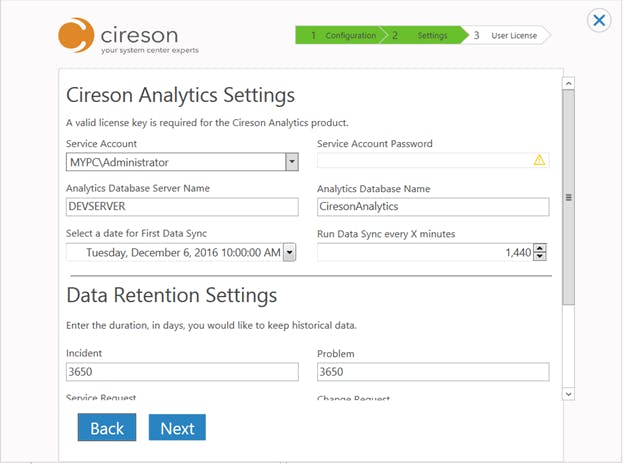This screenshot has height=464, width=624.
Task: Click the Enter the duration in days text
Action: pos(211,326)
